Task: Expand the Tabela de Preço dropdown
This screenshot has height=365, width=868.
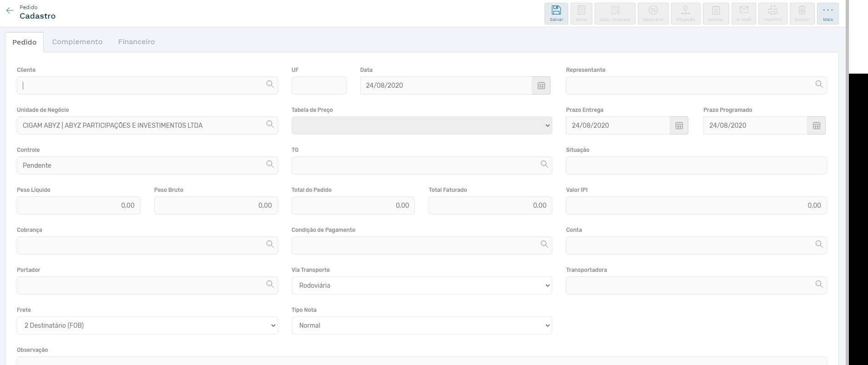Action: click(x=421, y=125)
